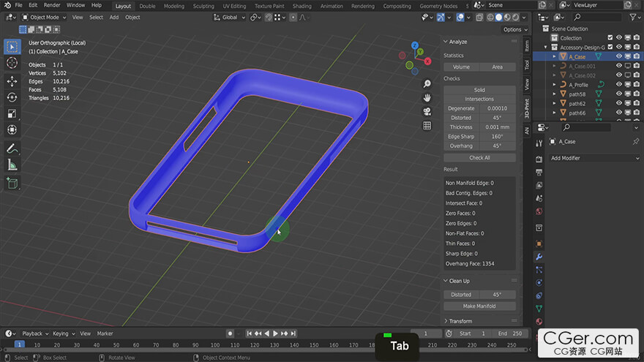Uncheck the Accessory-Design-G collection checkbox
Viewport: 644px width, 362px height.
[x=610, y=47]
